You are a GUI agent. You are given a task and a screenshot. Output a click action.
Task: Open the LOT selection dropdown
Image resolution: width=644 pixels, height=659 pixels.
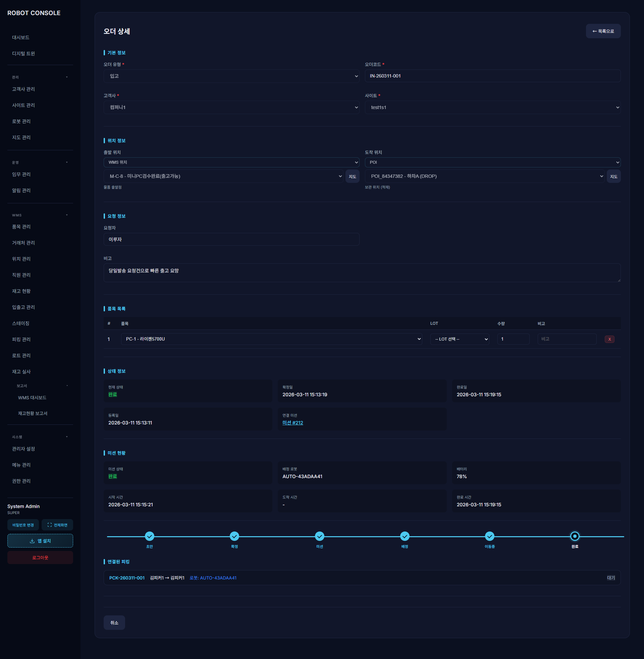tap(459, 339)
